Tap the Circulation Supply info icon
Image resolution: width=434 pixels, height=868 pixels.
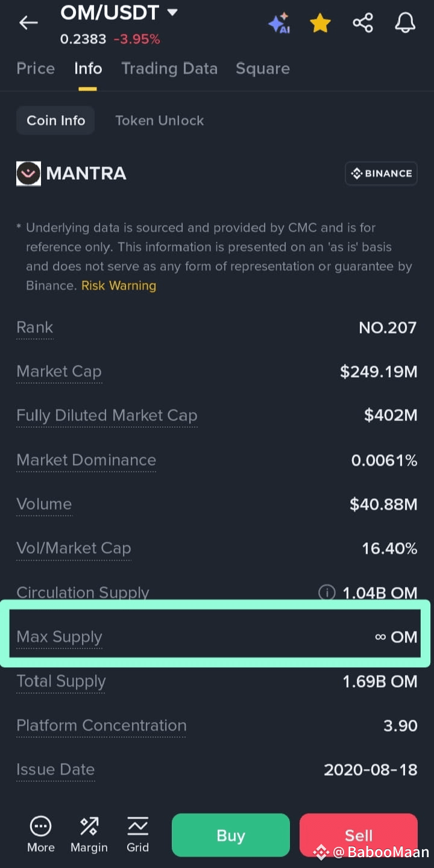click(327, 593)
